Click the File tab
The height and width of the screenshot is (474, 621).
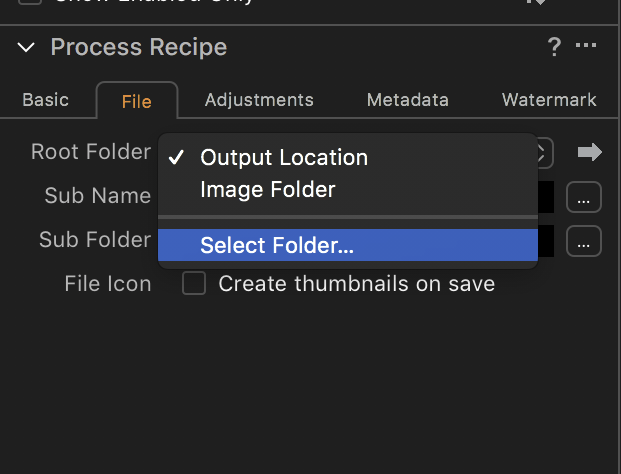tap(137, 101)
